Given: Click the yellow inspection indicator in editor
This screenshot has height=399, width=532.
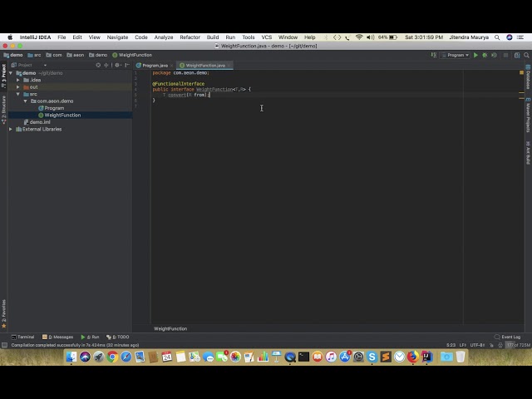Looking at the screenshot, I should (x=521, y=72).
